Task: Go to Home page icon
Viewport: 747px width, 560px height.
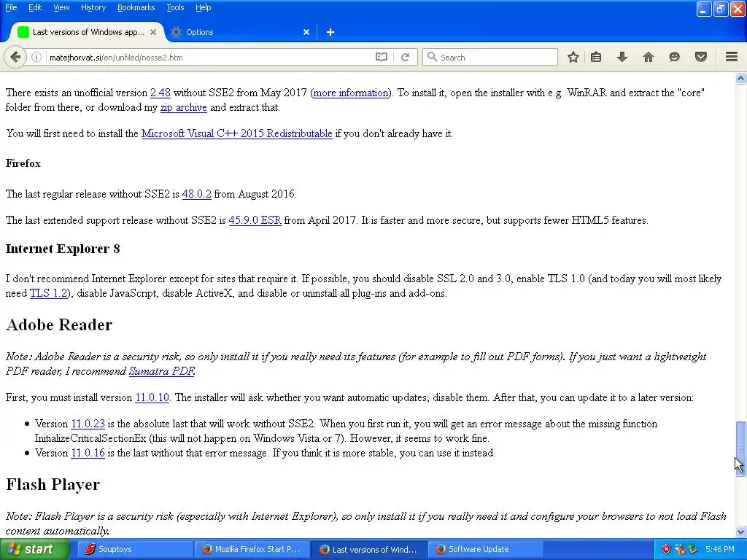Action: tap(649, 57)
